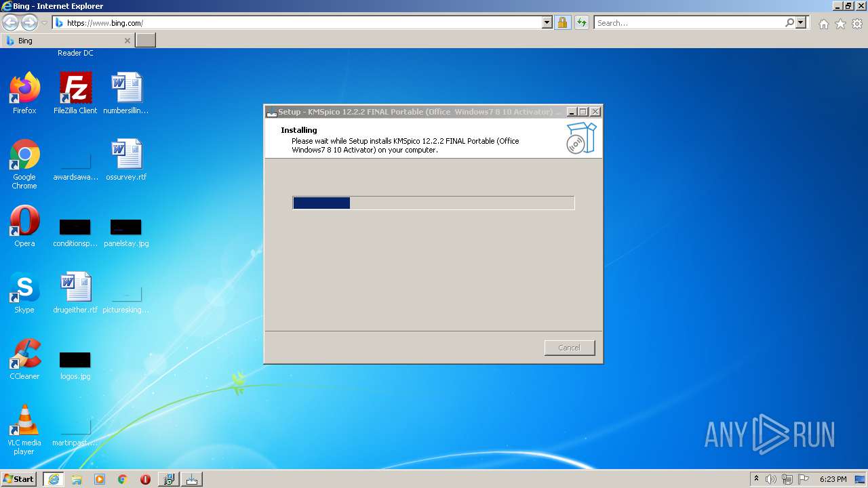Click the Search input field
Viewport: 868px width, 488px height.
tap(689, 22)
